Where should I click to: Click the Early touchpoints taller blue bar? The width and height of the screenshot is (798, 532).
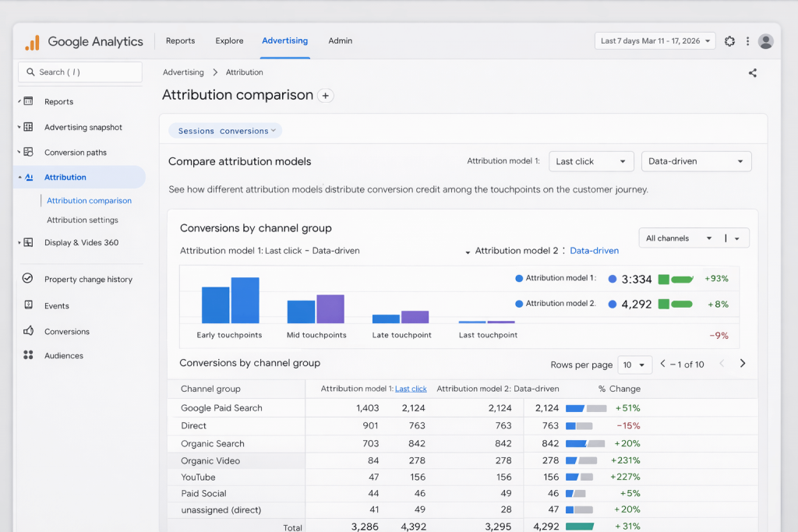tap(245, 300)
